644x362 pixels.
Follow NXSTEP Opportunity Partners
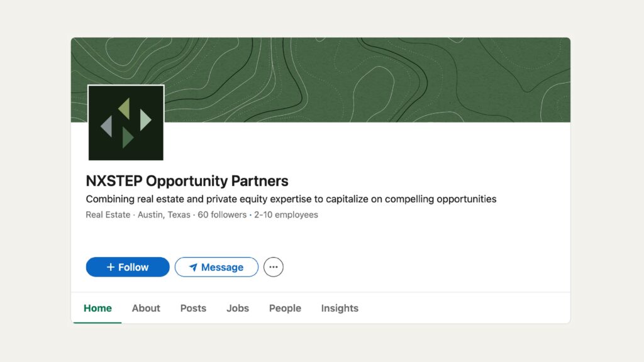128,267
